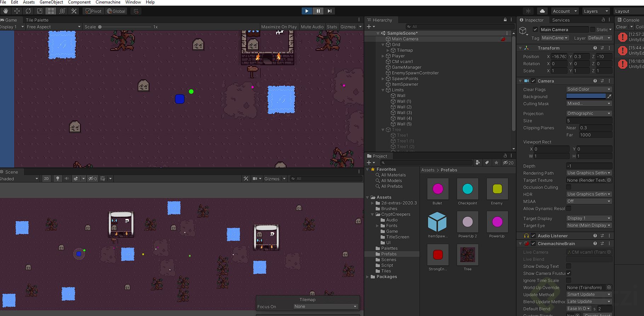This screenshot has height=316, width=644.
Task: Disable the CinemachineBrain component checkbox
Action: (x=533, y=243)
